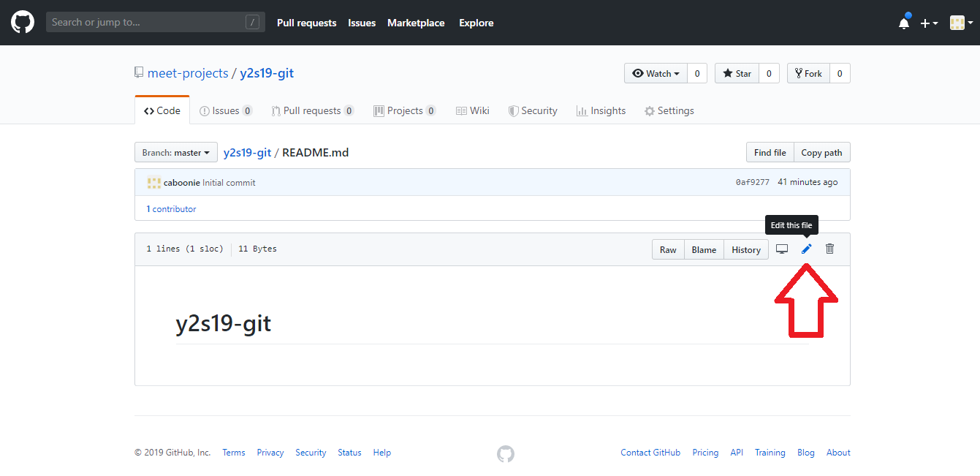Click the footer Terms link

coord(234,453)
